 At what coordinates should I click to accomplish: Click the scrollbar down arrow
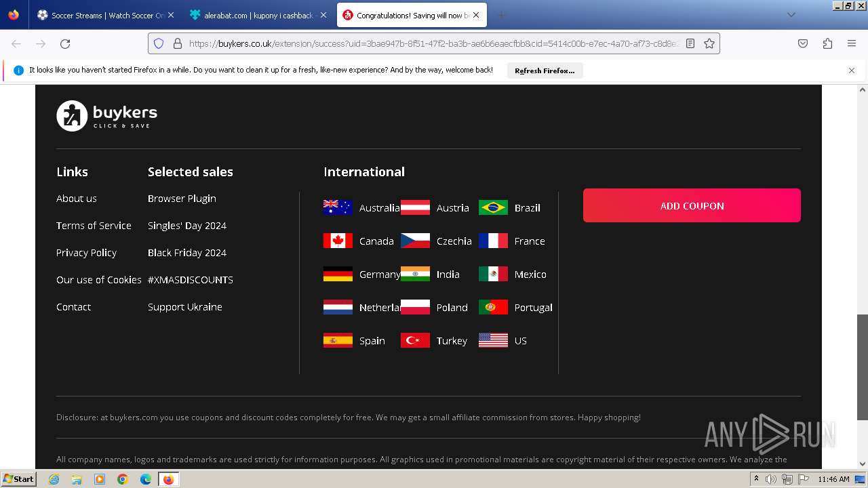[862, 464]
